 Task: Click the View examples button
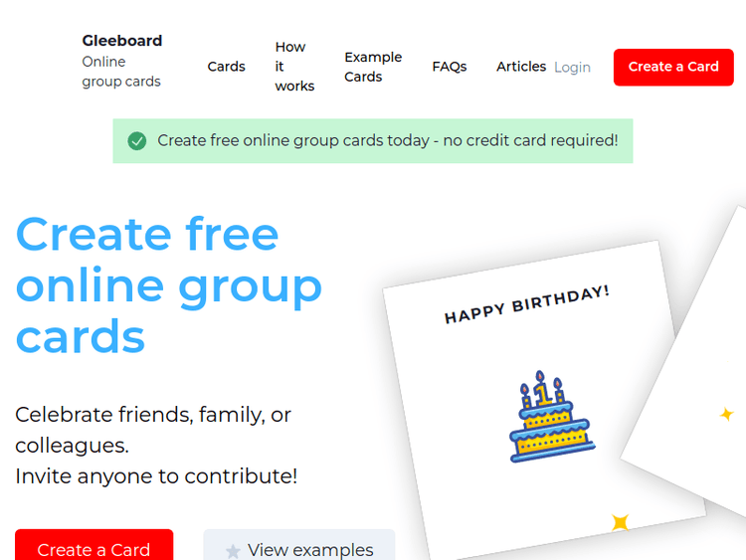click(x=299, y=548)
